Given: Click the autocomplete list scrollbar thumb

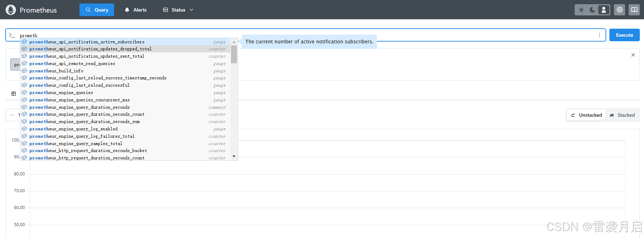Looking at the screenshot, I should pos(234,54).
